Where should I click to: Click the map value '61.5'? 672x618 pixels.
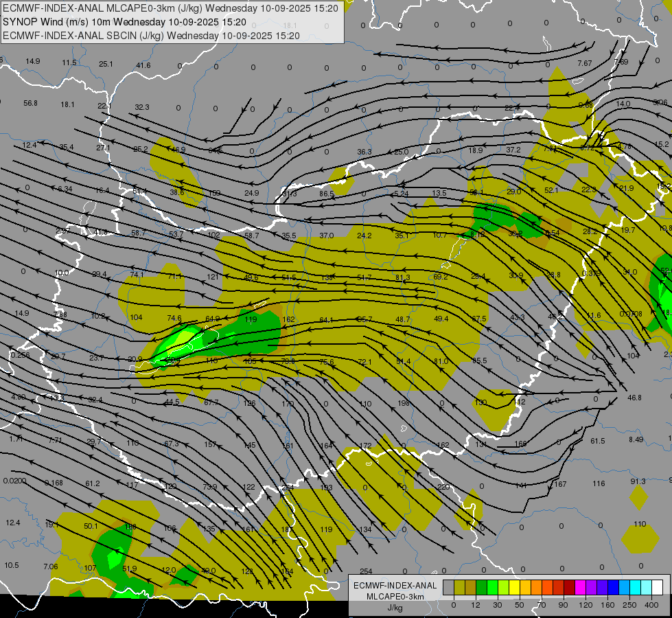pos(597,441)
